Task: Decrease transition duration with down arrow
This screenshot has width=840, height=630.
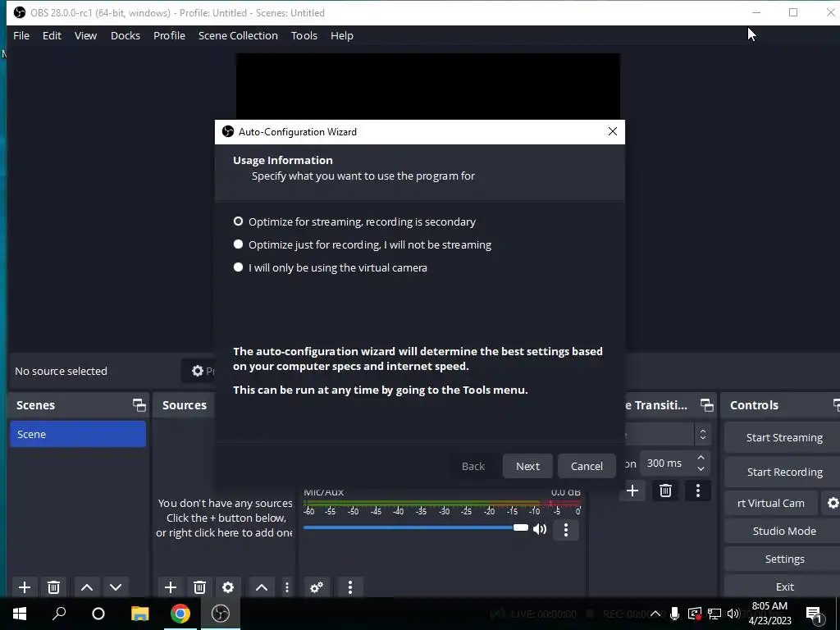Action: tap(701, 468)
